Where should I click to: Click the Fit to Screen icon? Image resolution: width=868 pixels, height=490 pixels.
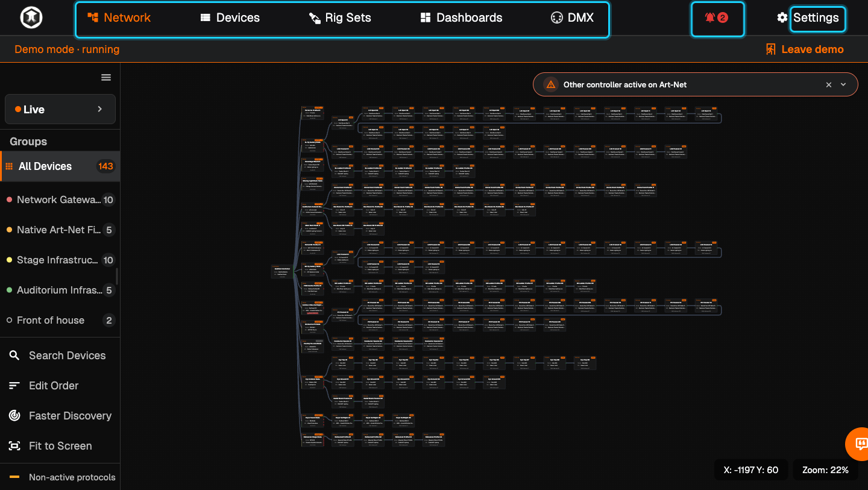click(14, 446)
